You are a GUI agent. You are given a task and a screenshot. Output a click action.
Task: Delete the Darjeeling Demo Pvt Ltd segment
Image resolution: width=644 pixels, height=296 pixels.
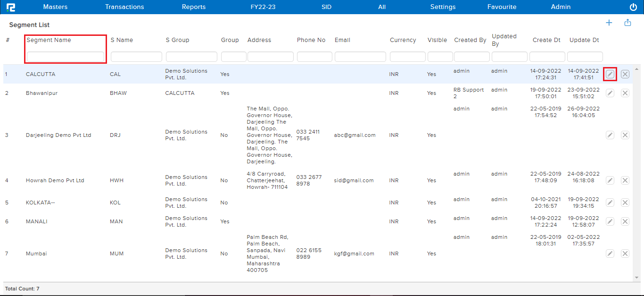625,135
